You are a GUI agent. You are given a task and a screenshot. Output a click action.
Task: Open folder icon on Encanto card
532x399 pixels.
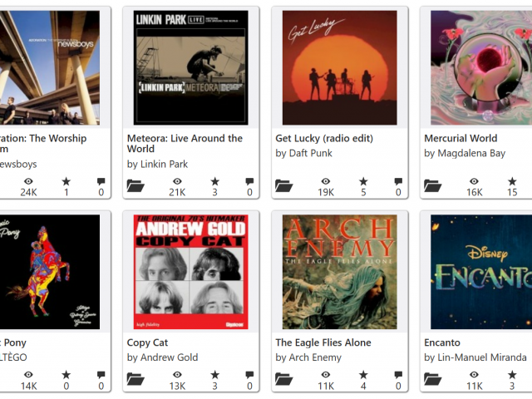tap(432, 379)
